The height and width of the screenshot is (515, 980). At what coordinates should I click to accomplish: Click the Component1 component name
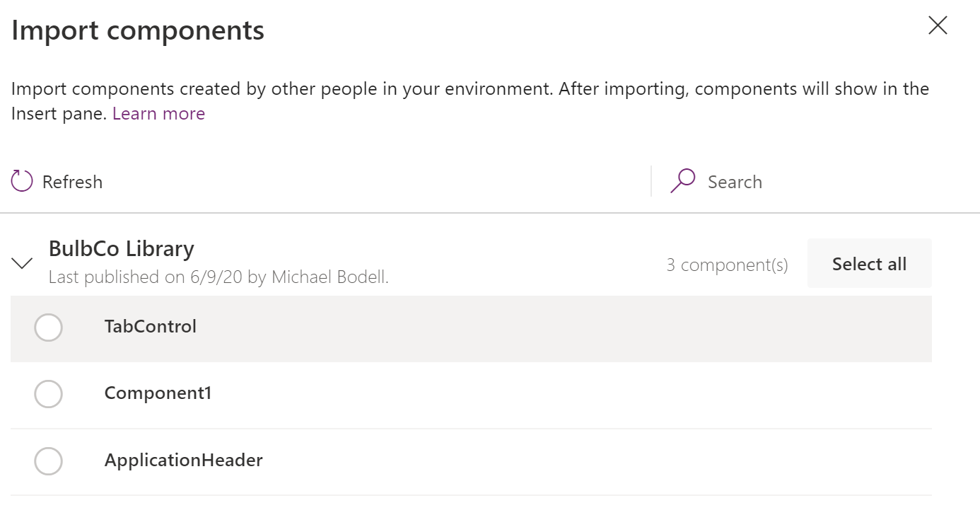(158, 393)
